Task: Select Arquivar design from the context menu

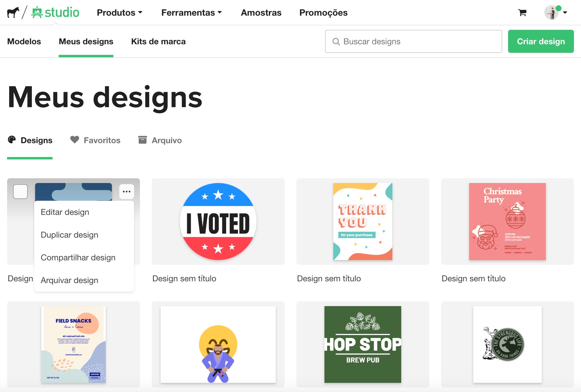Action: (x=69, y=280)
